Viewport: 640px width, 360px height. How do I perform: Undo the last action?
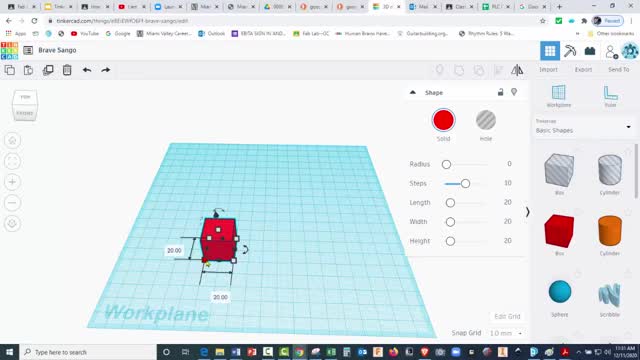coord(87,70)
